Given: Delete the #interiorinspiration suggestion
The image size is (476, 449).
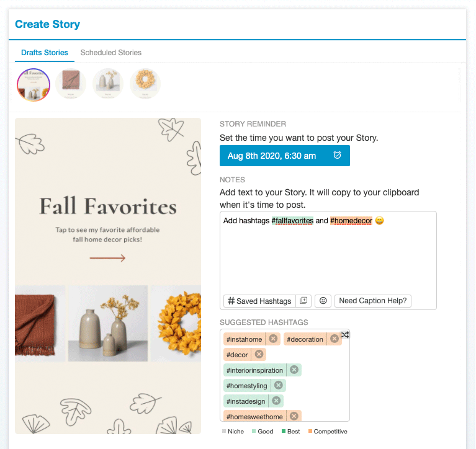Looking at the screenshot, I should 294,370.
